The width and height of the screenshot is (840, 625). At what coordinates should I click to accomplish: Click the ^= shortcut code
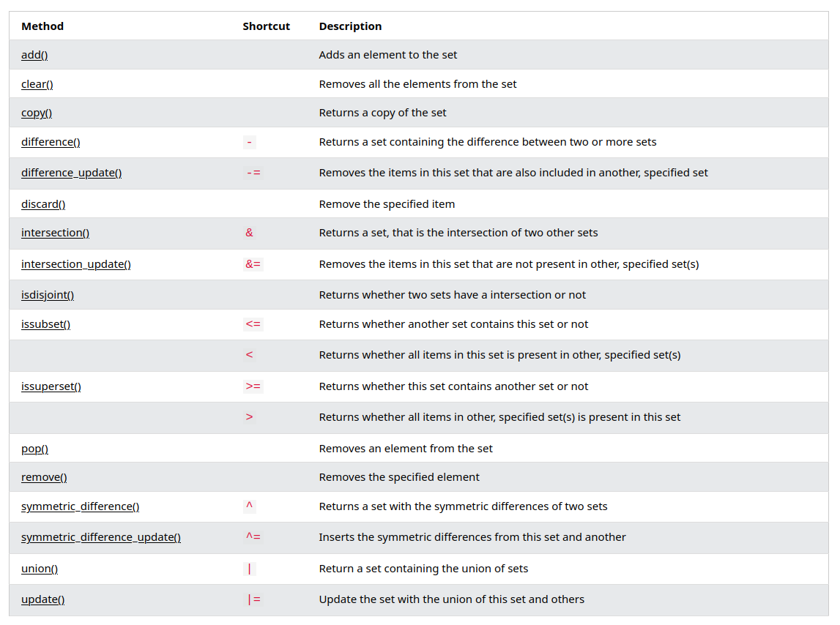tap(253, 537)
